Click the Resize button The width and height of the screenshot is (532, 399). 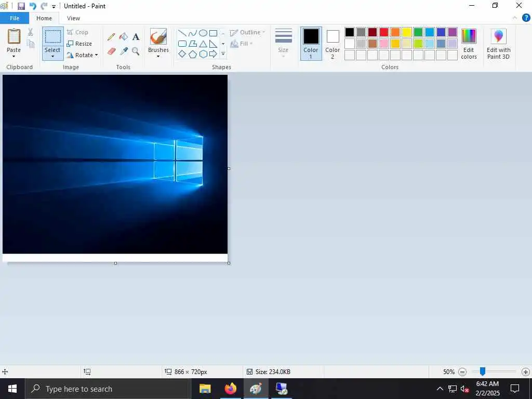click(x=79, y=44)
